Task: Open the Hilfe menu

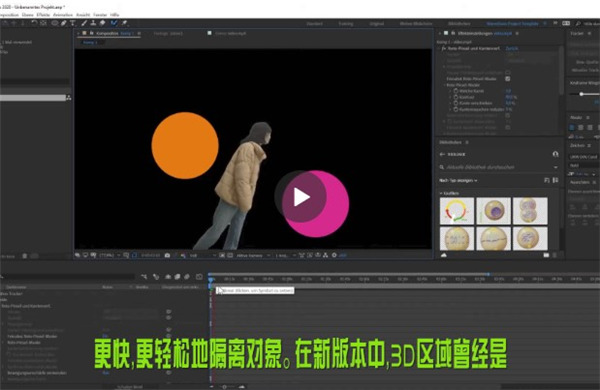Action: (x=115, y=15)
